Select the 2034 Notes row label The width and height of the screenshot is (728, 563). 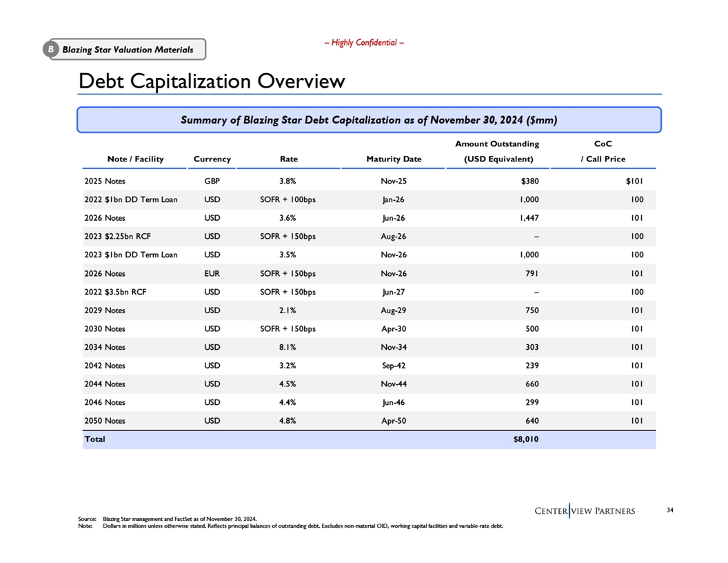point(105,347)
